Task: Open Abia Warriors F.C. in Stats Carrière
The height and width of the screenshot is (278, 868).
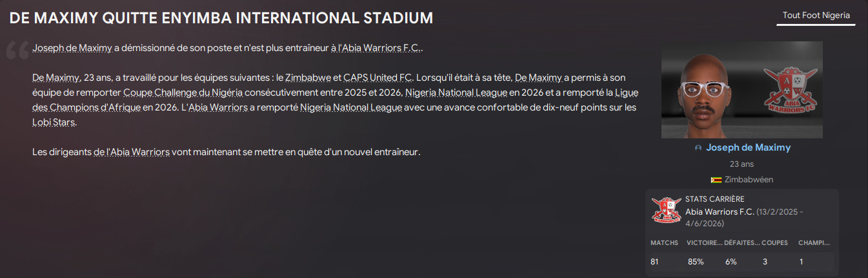Action: 719,211
